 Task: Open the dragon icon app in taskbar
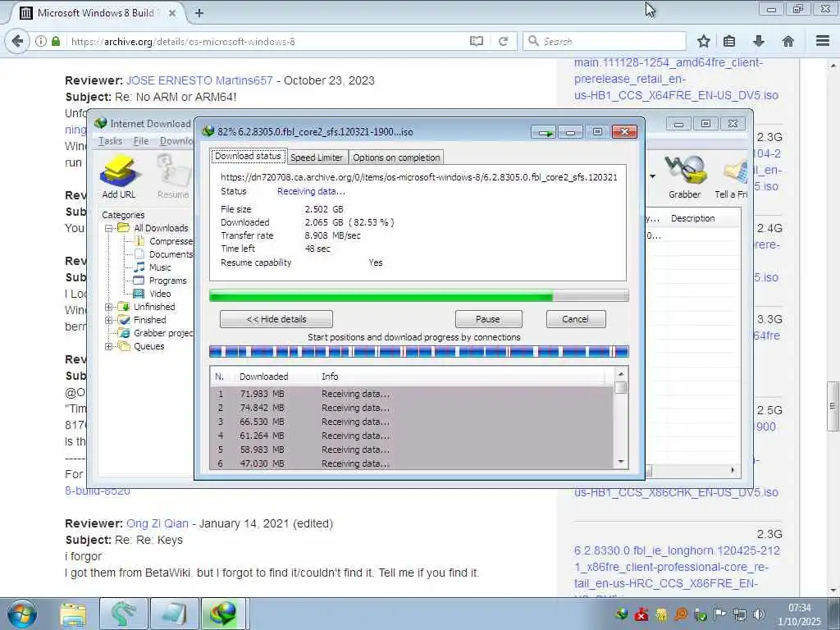click(123, 614)
